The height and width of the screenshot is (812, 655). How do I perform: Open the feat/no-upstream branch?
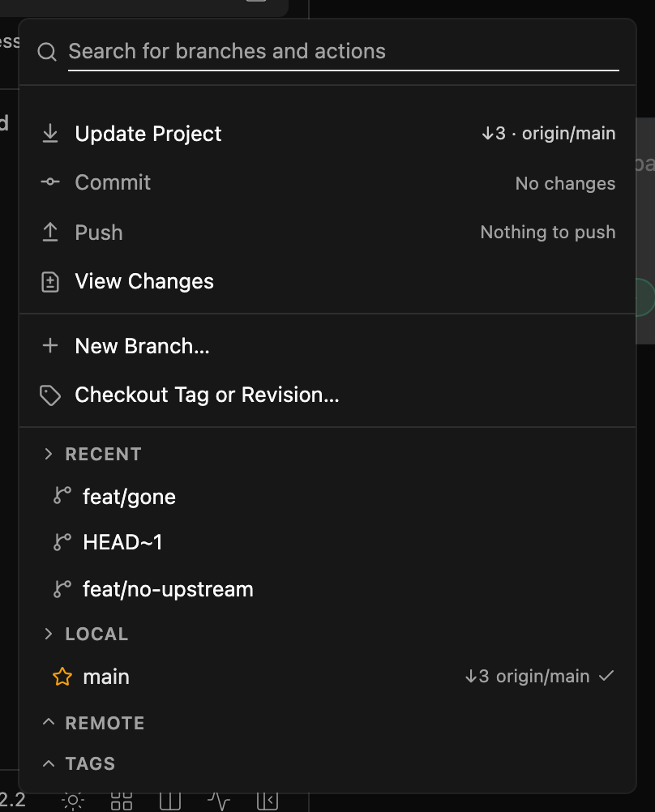[x=327, y=589]
